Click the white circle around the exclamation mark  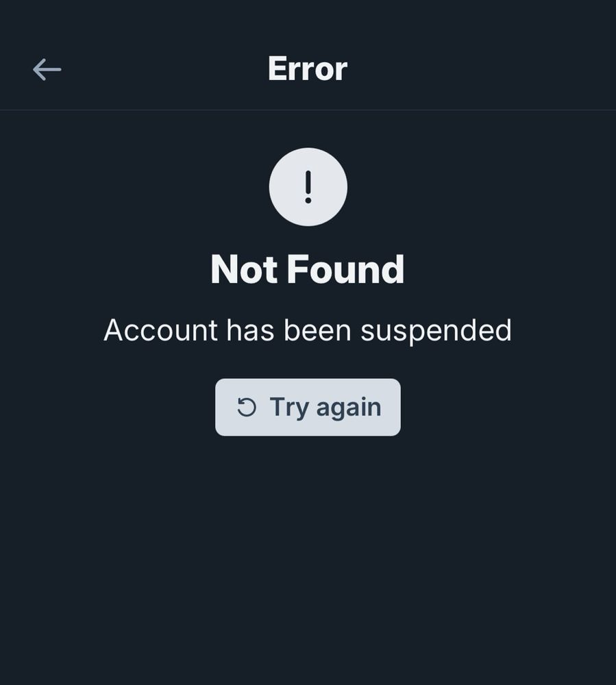308,187
